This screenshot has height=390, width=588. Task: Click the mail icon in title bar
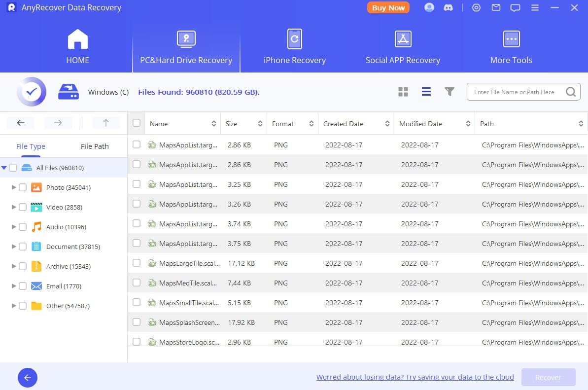pyautogui.click(x=496, y=8)
